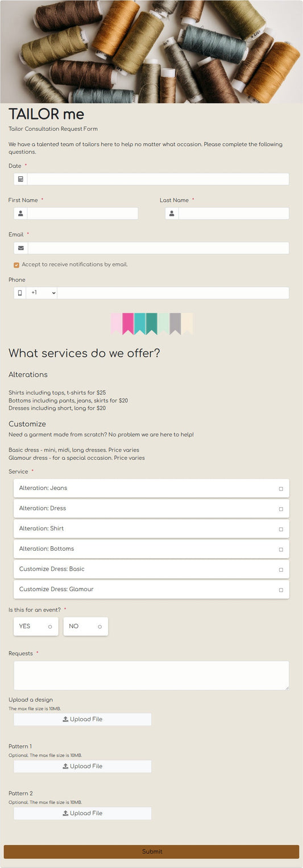Click the TAILOR me form title
303x868 pixels.
click(46, 114)
